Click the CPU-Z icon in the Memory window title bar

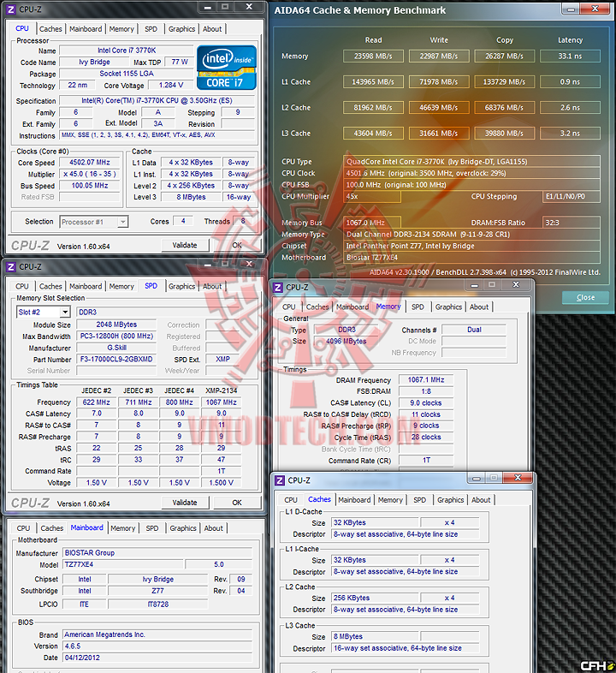coord(278,288)
